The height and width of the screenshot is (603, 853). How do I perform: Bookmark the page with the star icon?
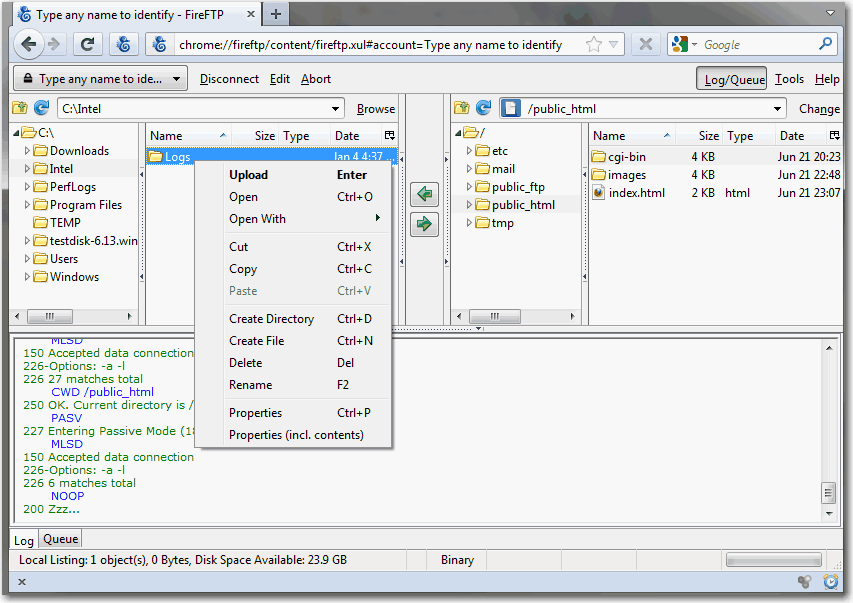click(x=594, y=45)
